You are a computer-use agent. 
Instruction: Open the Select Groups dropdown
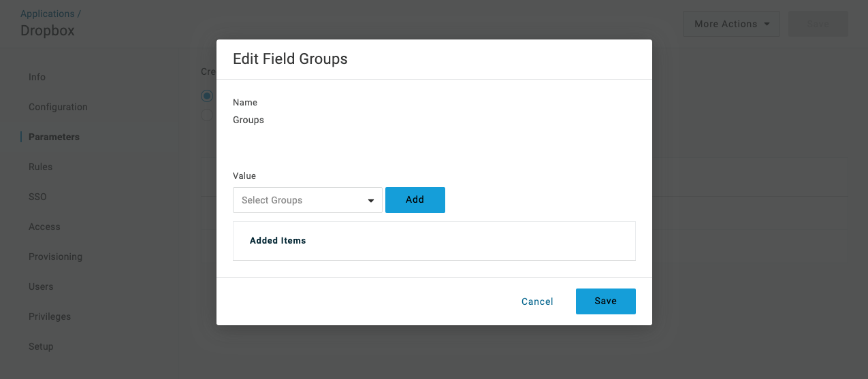click(x=307, y=200)
